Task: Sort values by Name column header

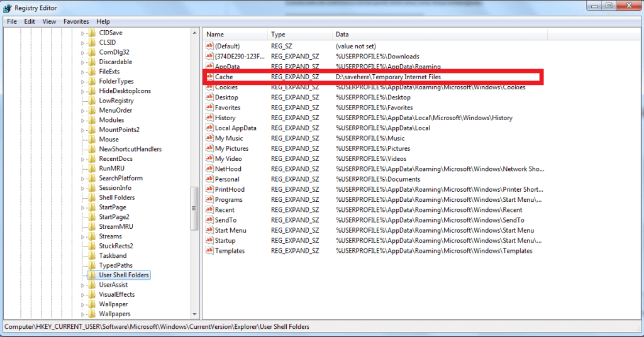Action: 235,35
